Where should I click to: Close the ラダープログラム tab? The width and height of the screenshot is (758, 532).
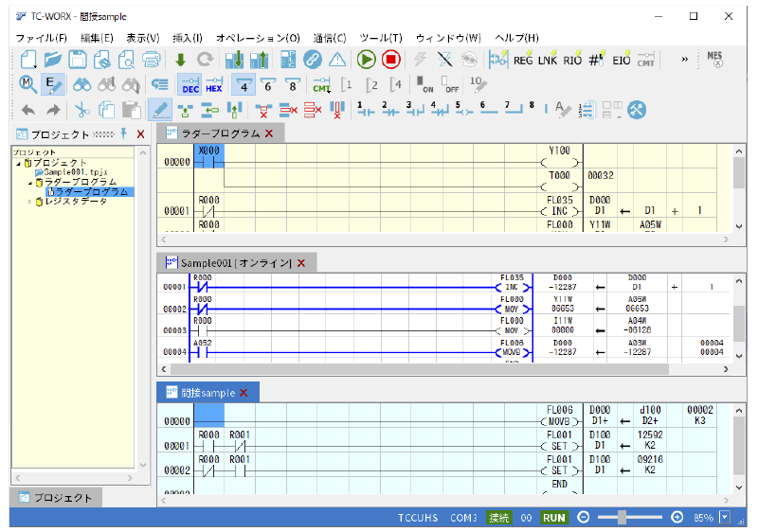pyautogui.click(x=269, y=133)
